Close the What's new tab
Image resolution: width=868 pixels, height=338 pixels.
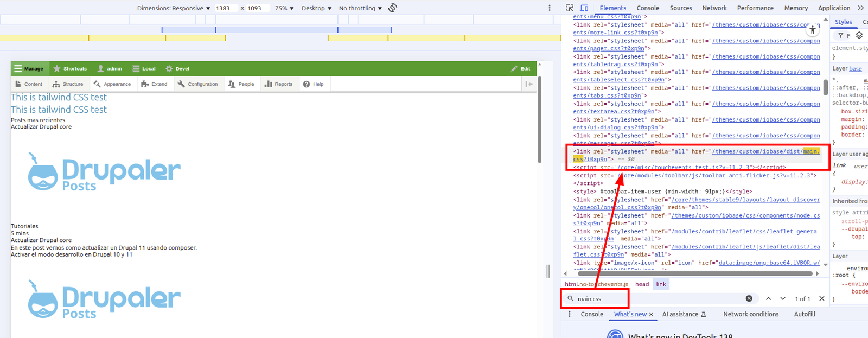pyautogui.click(x=651, y=315)
